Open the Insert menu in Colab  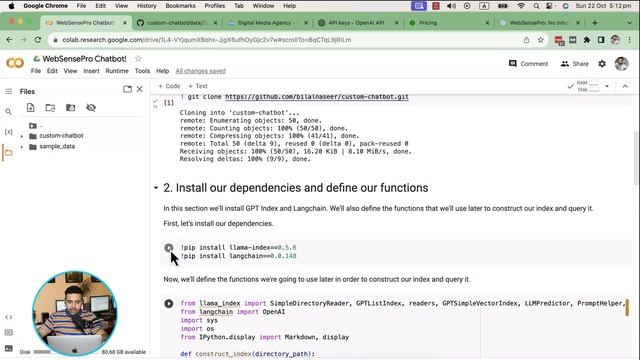tap(91, 71)
